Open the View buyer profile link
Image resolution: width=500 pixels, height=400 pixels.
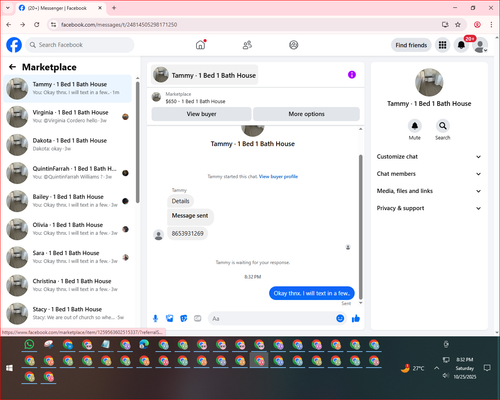tap(278, 176)
